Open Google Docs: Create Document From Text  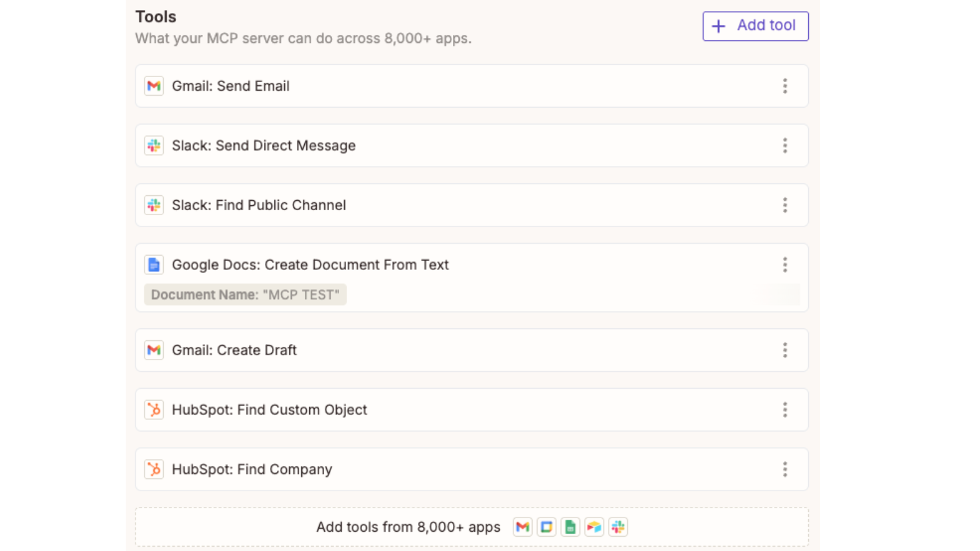472,277
